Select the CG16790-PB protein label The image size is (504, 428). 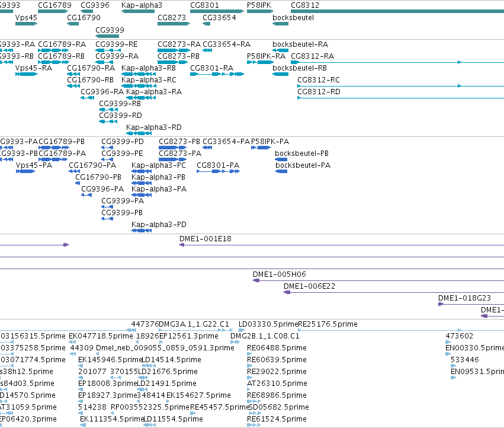coord(98,177)
